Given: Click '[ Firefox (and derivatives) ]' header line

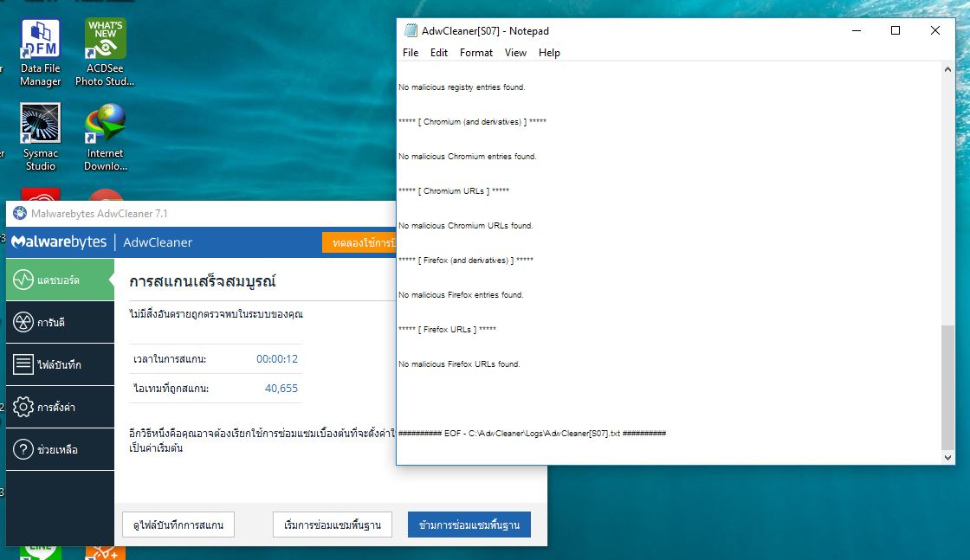Looking at the screenshot, I should [x=465, y=261].
